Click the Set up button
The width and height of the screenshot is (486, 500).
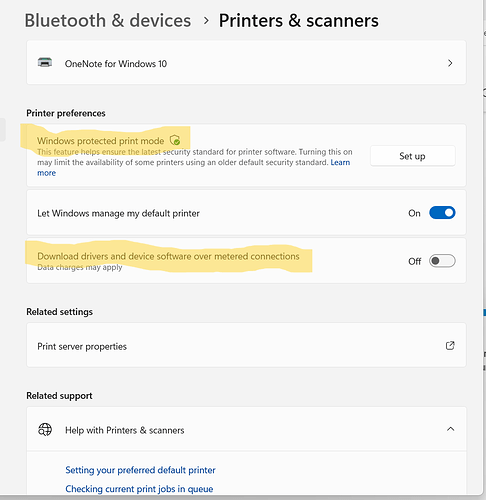click(x=412, y=156)
